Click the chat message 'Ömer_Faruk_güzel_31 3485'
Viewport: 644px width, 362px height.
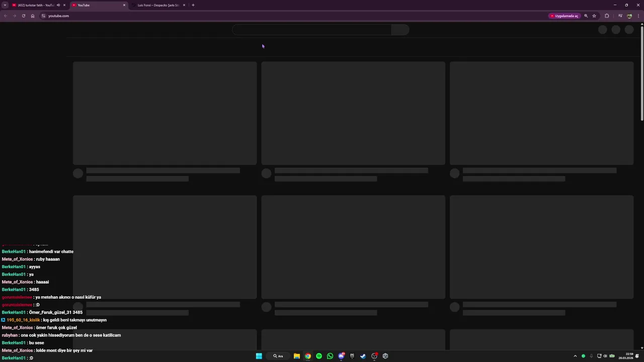(56, 312)
